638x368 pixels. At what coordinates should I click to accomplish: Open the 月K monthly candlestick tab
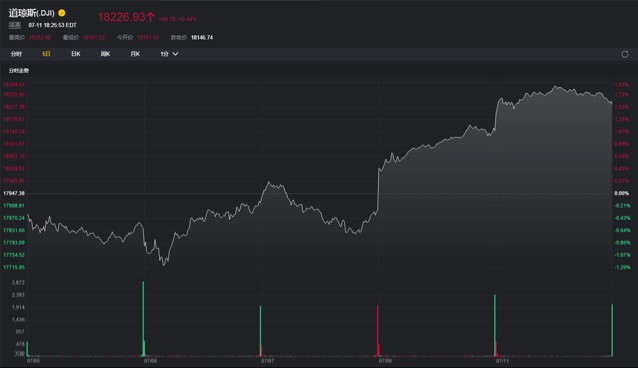pos(135,54)
